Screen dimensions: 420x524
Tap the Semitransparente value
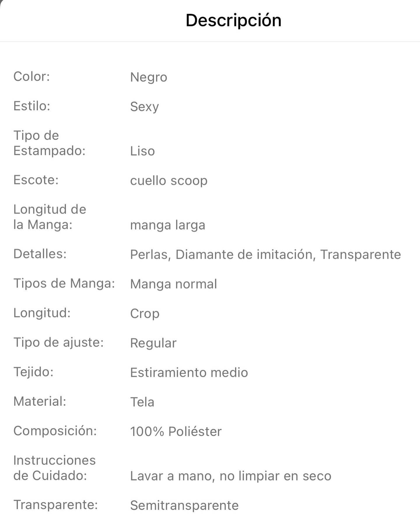coord(184,506)
